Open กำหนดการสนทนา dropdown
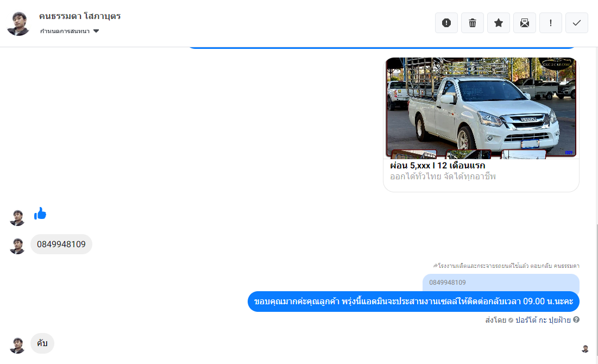Image resolution: width=598 pixels, height=364 pixels. pyautogui.click(x=65, y=32)
